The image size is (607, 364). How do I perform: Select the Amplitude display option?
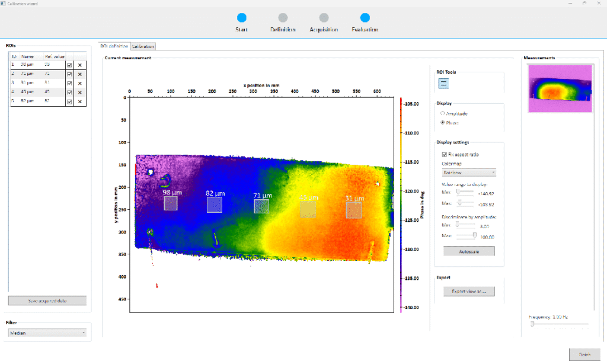442,113
